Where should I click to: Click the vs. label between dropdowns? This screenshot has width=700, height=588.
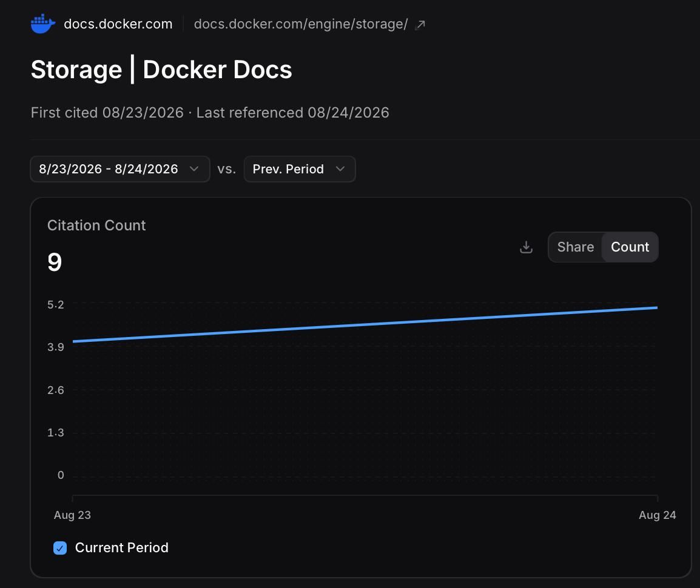point(227,170)
